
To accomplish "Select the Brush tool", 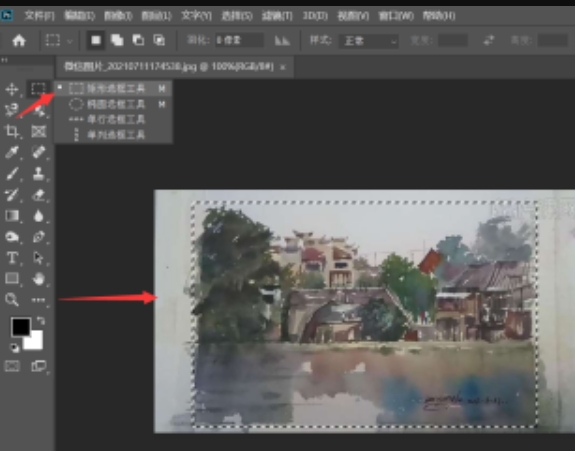I will (12, 173).
